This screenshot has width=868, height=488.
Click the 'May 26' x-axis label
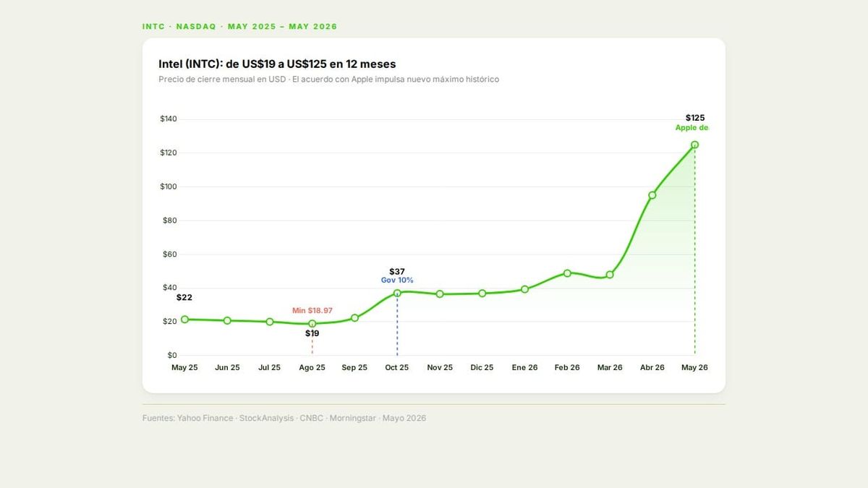(x=694, y=367)
